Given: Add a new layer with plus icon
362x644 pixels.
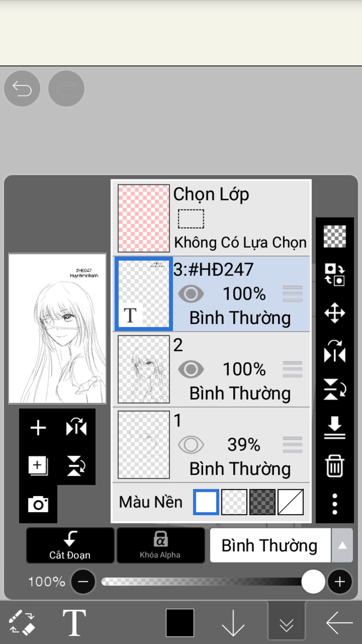Looking at the screenshot, I should click(x=38, y=428).
